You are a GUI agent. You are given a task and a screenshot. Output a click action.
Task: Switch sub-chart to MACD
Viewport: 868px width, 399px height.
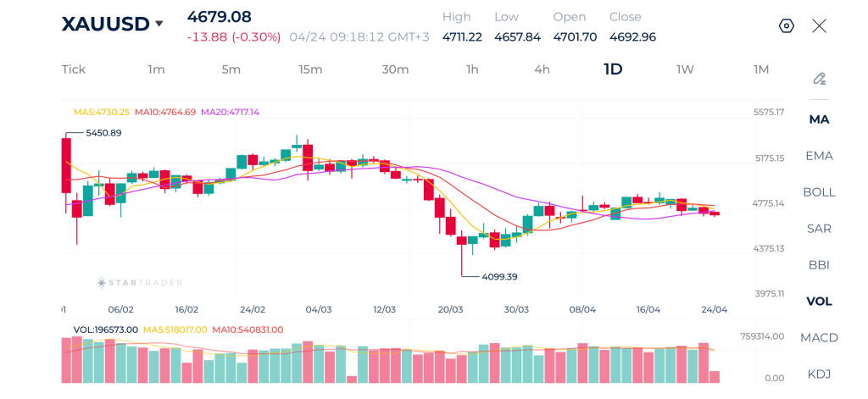tap(819, 338)
